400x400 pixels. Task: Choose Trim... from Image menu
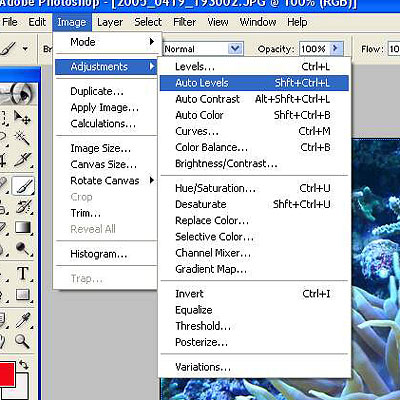[x=106, y=213]
